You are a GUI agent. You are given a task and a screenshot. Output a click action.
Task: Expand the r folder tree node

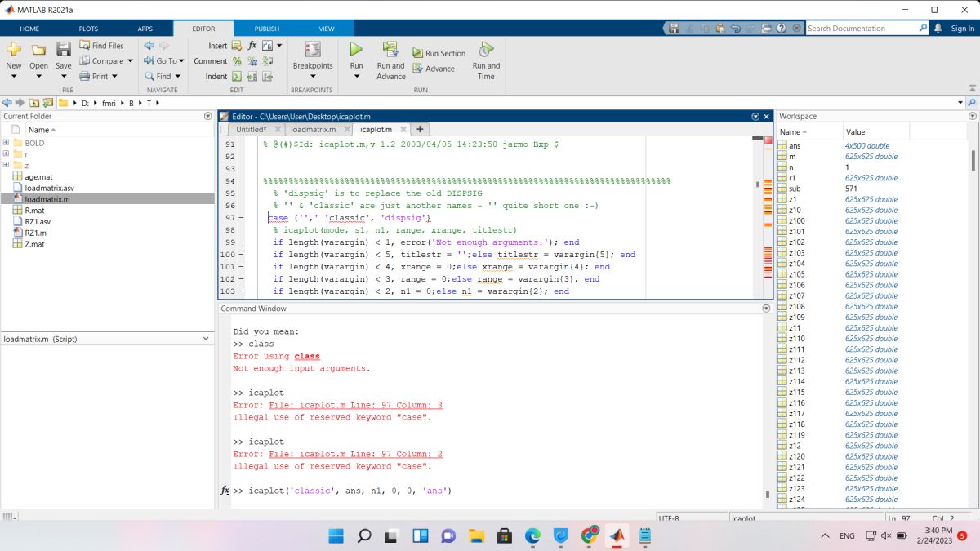6,154
